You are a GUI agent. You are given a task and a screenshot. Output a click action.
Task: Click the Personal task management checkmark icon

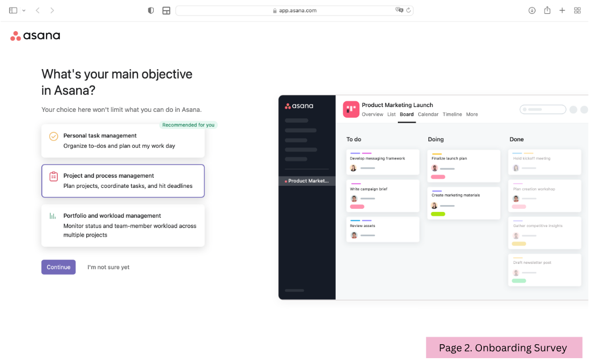(54, 136)
